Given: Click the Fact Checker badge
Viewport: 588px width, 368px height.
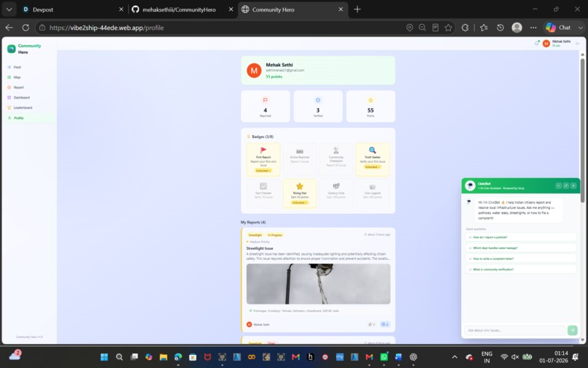Looking at the screenshot, I should click(263, 193).
